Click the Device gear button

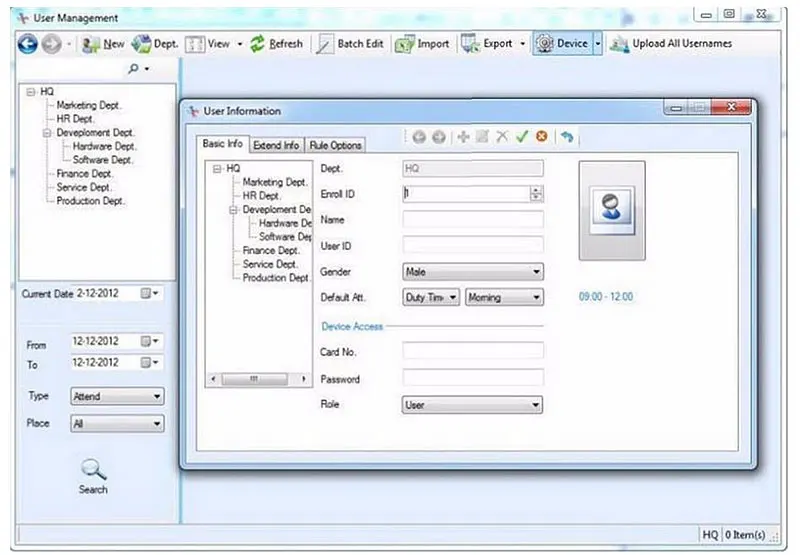point(563,44)
